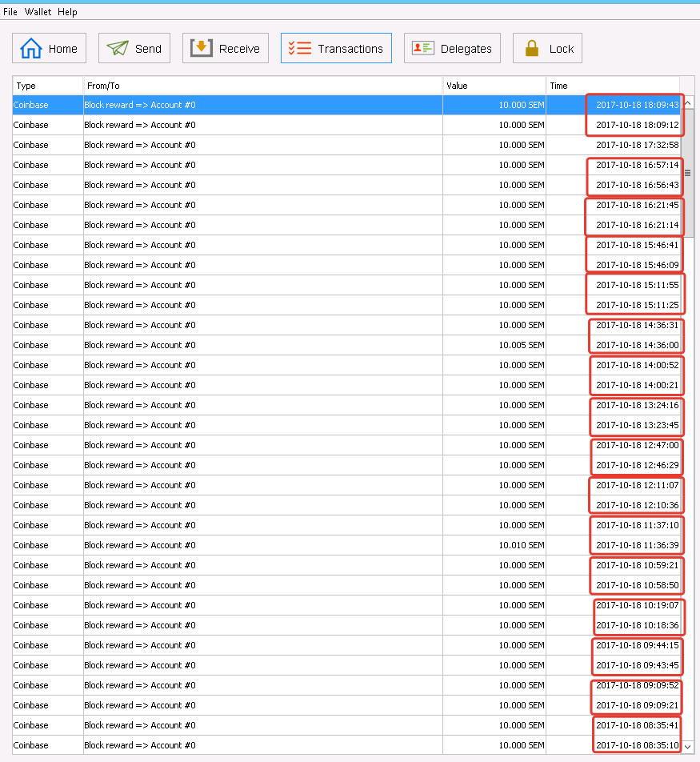This screenshot has width=700, height=762.
Task: Select the Lock label button
Action: click(547, 48)
